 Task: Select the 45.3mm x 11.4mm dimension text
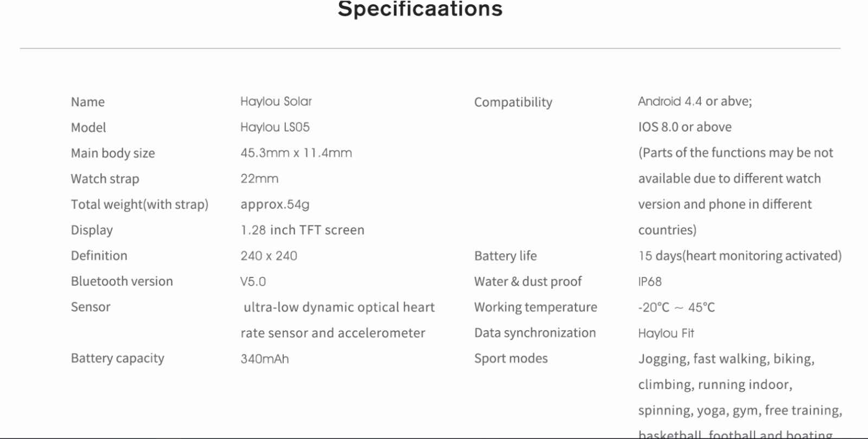coord(296,153)
